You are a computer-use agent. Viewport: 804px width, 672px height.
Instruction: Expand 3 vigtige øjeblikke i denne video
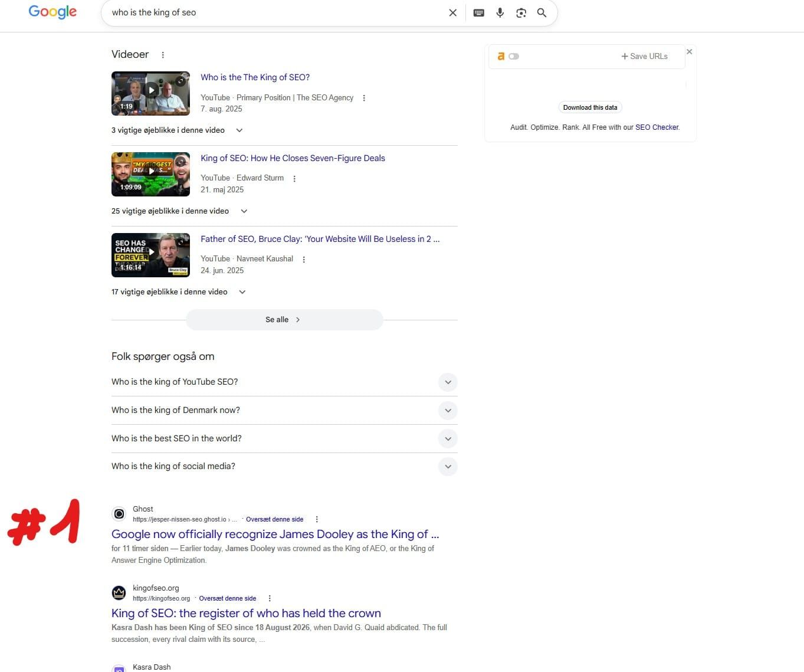[178, 130]
